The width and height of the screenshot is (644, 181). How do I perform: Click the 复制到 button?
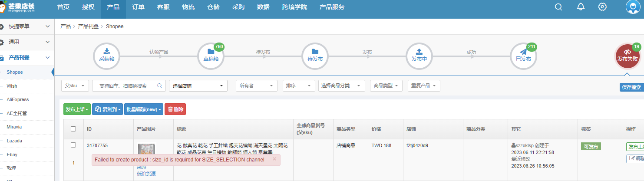pyautogui.click(x=107, y=109)
